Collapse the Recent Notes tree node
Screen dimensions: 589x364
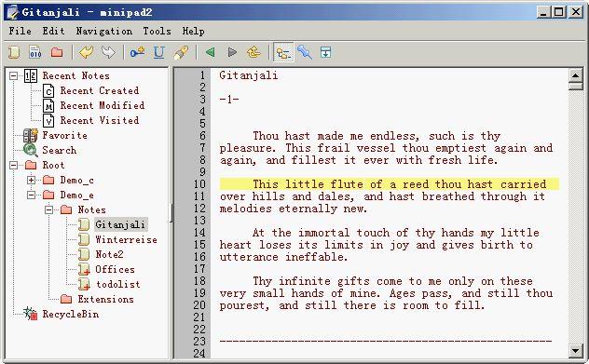[x=14, y=75]
